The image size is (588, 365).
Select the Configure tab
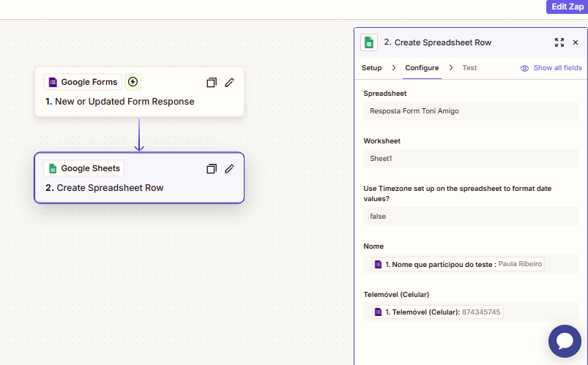pos(422,68)
